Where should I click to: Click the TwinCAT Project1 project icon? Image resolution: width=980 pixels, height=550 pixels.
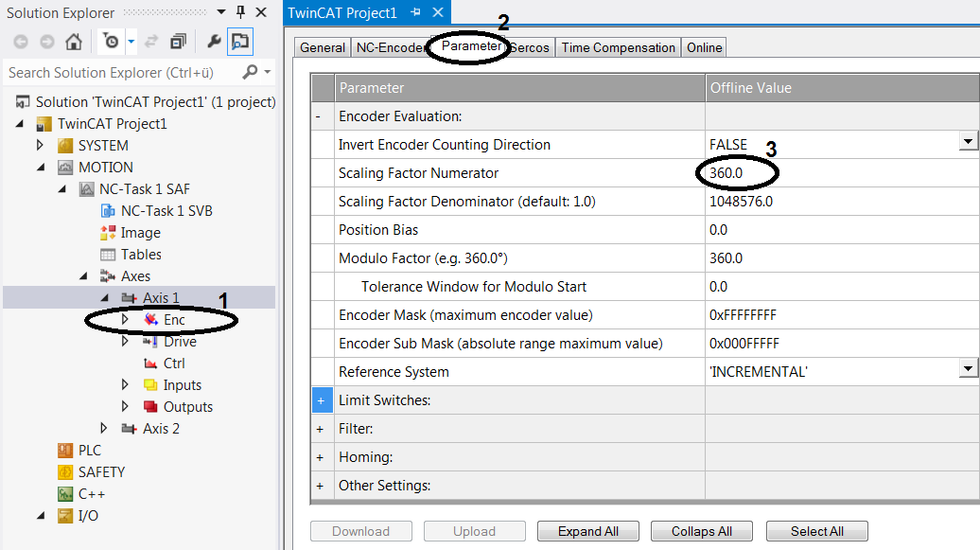coord(44,124)
